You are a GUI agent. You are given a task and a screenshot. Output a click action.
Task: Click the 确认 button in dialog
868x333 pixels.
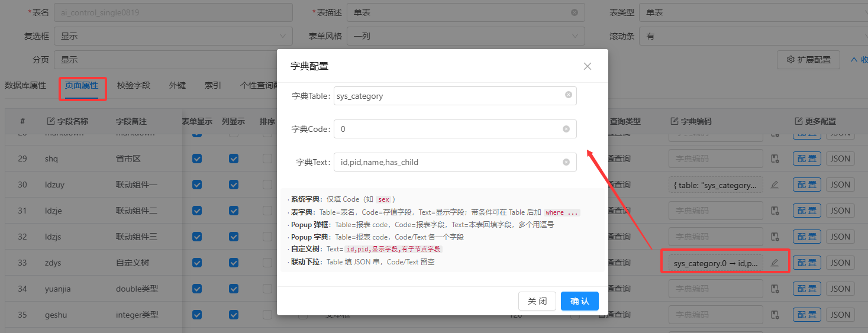pos(580,301)
